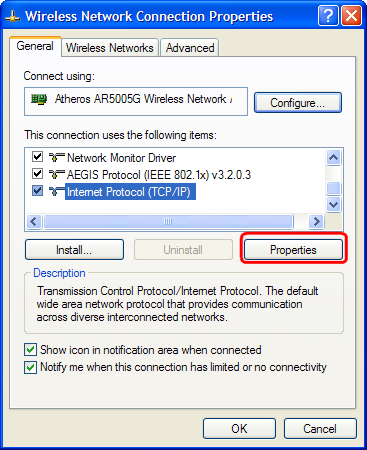Uncheck the AEGIS Protocol checkbox

(x=37, y=174)
